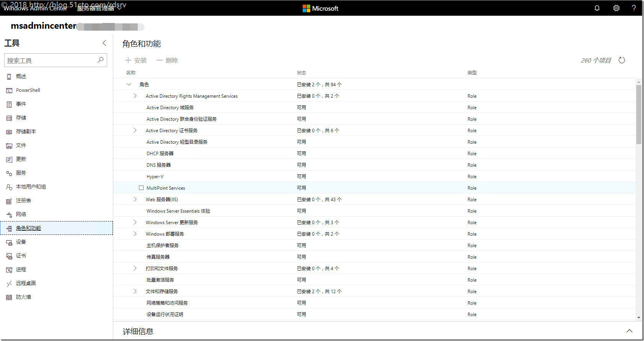Screen dimensions: 644x341
Task: Select 传真服务器 row
Action: [374, 257]
